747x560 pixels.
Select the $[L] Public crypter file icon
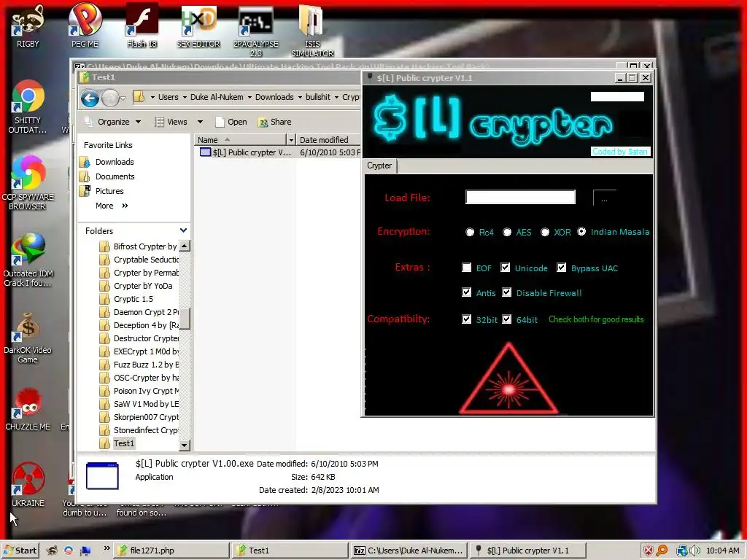205,152
